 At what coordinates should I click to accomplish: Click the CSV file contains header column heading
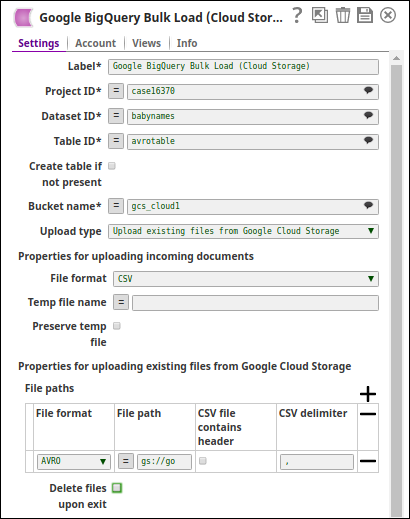[x=220, y=427]
